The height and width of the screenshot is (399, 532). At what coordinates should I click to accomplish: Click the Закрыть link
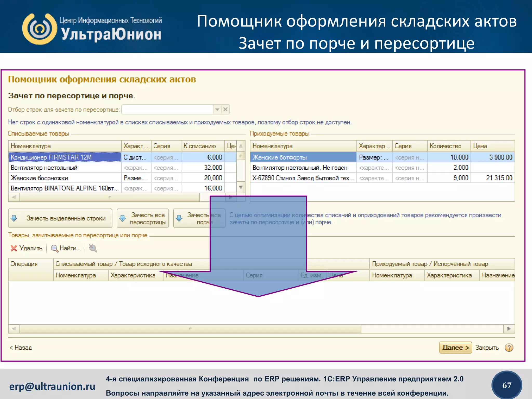[487, 348]
